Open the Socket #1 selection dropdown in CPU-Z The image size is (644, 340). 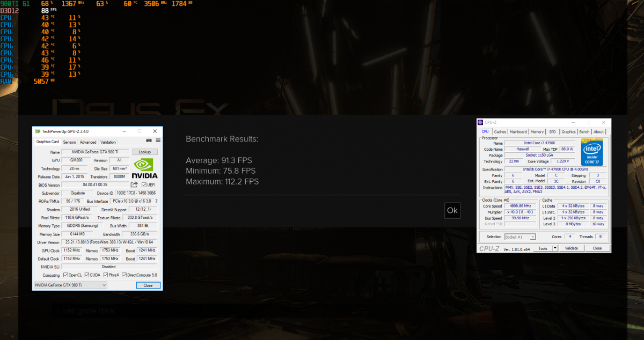pyautogui.click(x=519, y=236)
